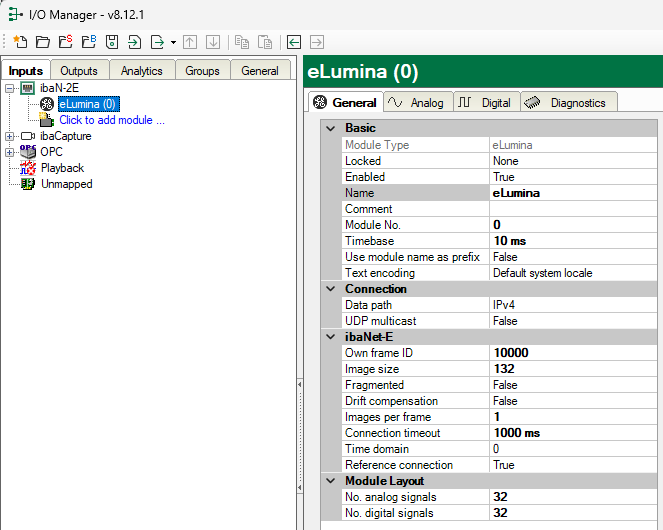
Task: Click the Name field value eLumina
Action: click(516, 193)
